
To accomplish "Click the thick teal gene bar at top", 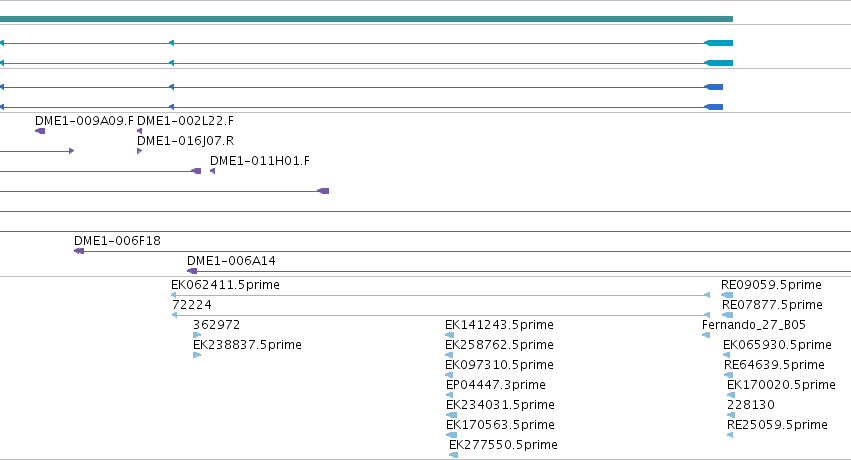I will pyautogui.click(x=366, y=19).
